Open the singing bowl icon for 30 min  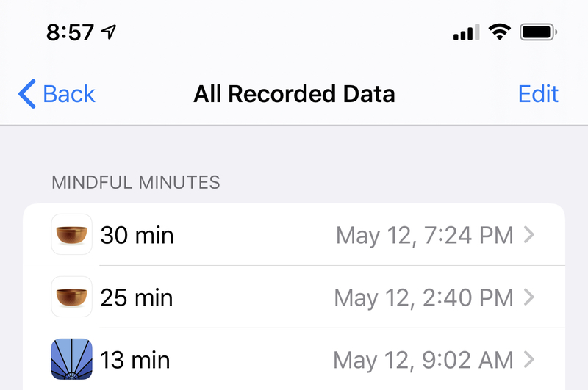point(71,234)
